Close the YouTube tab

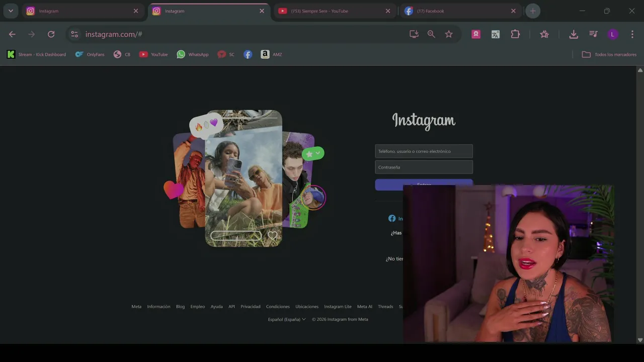(388, 11)
